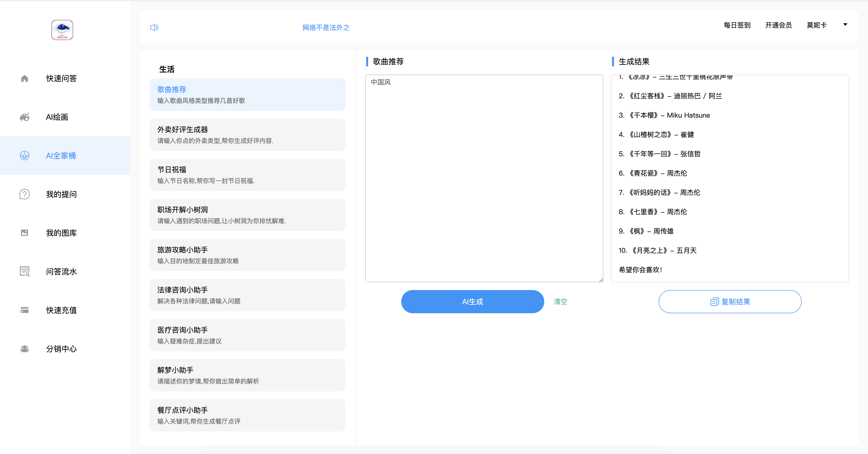Click the app logo at top left
The height and width of the screenshot is (454, 868).
[62, 30]
